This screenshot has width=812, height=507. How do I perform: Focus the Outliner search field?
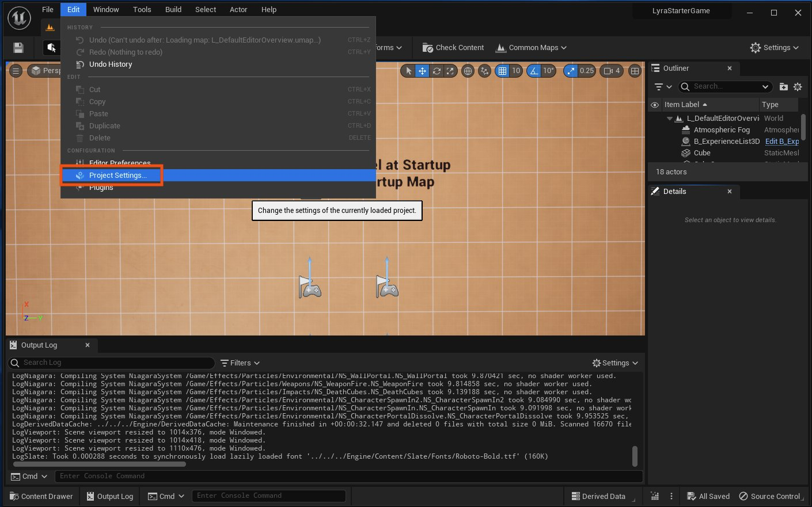coord(725,87)
